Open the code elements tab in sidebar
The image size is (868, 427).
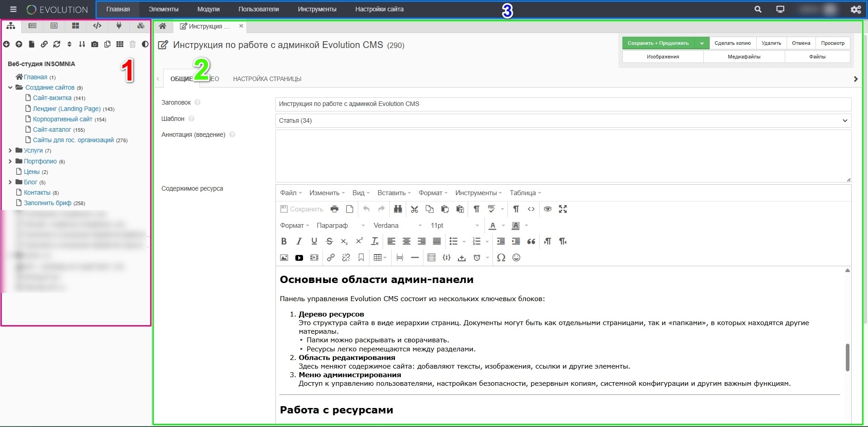point(97,26)
